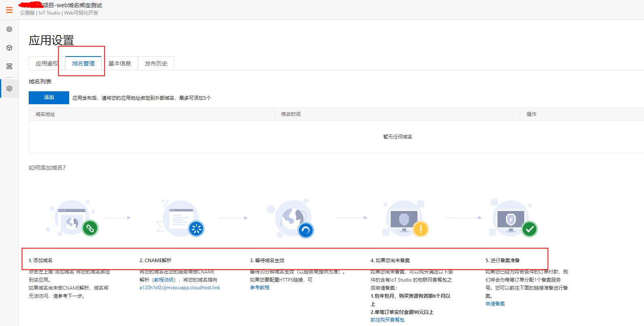Click the 前往购买套餐包 link
Image resolution: width=644 pixels, height=326 pixels.
point(388,320)
